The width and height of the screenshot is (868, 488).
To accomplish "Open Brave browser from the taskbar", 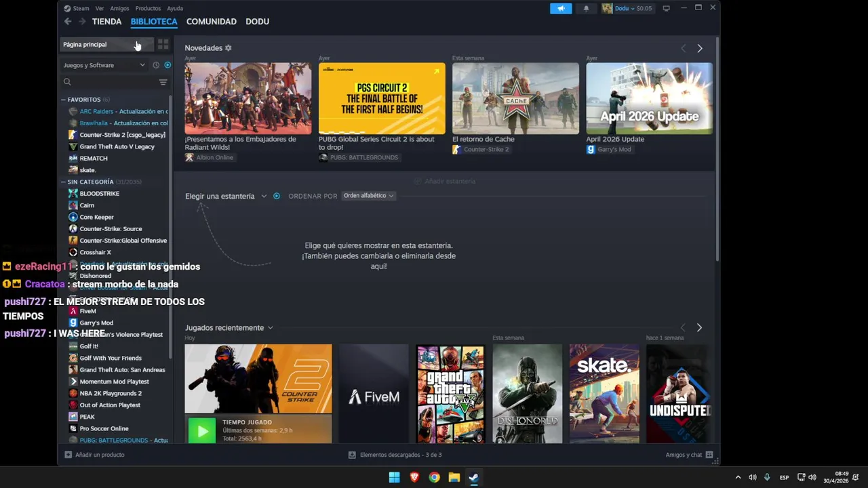I will click(x=414, y=477).
